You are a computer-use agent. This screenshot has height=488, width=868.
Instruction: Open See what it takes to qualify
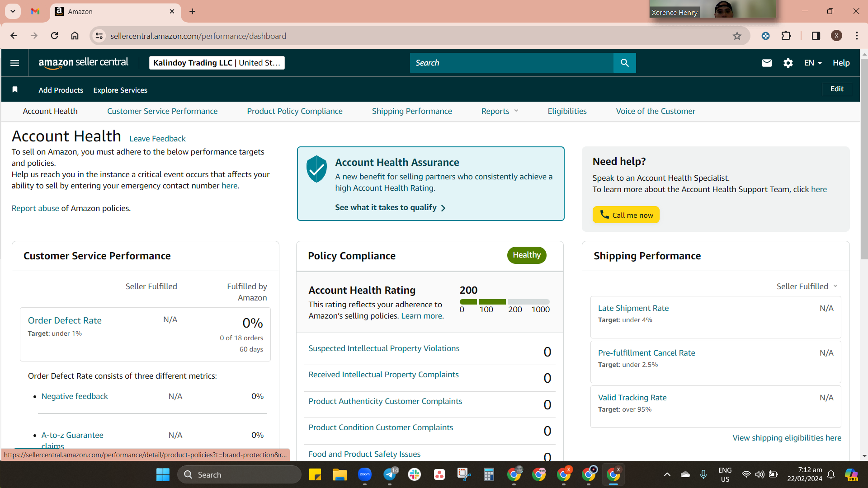(390, 207)
